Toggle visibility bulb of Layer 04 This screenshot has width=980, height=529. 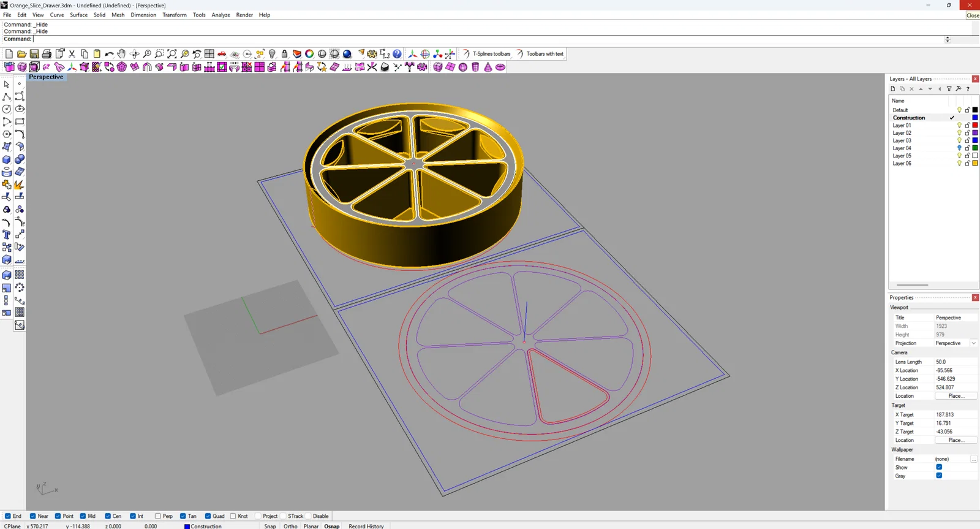coord(959,148)
